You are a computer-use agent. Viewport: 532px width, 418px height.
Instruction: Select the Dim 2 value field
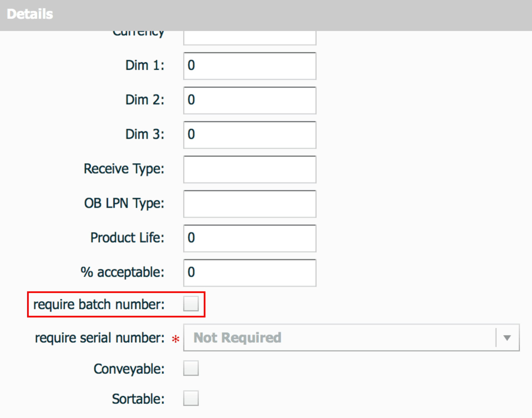tap(249, 100)
